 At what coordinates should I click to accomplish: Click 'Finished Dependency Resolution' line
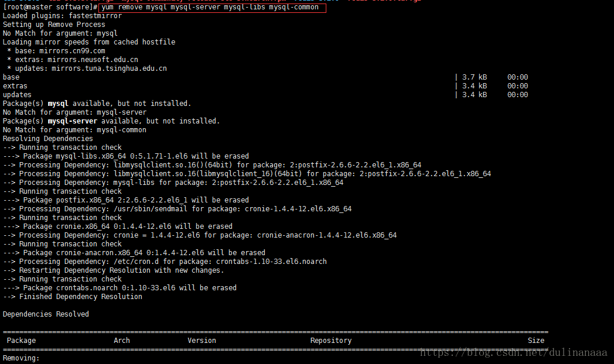(73, 297)
